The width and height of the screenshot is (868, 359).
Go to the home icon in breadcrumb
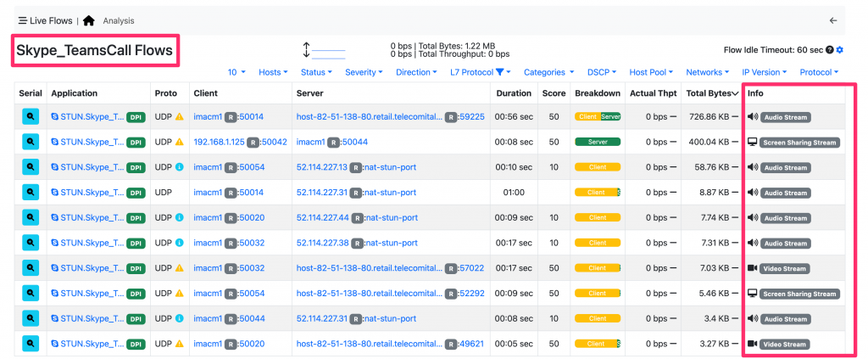pos(89,21)
